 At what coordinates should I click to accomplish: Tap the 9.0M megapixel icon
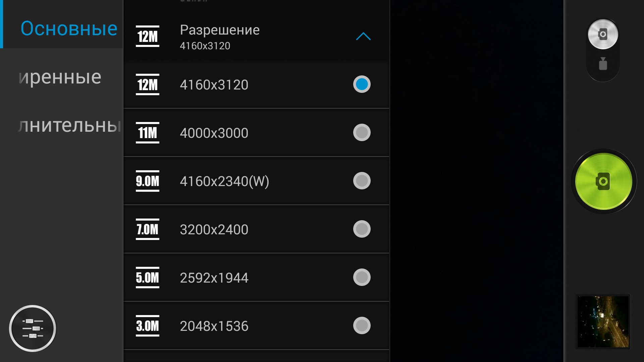[x=148, y=181]
